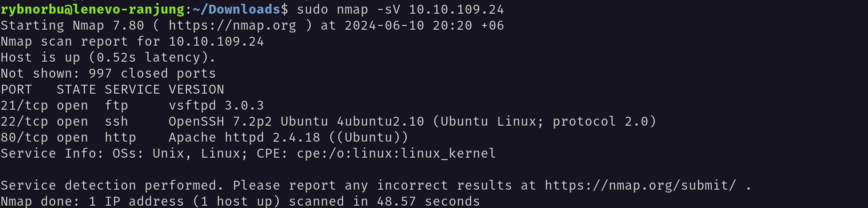Screen dimensions: 868x208
Task: Click the 0.52s latency text
Action: click(x=148, y=57)
